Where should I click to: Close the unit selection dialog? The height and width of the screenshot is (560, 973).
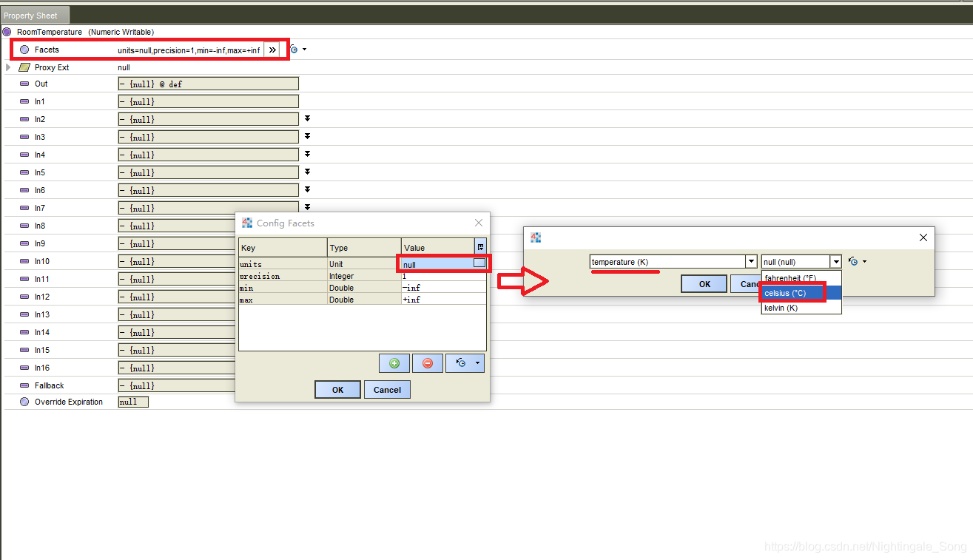(x=923, y=237)
